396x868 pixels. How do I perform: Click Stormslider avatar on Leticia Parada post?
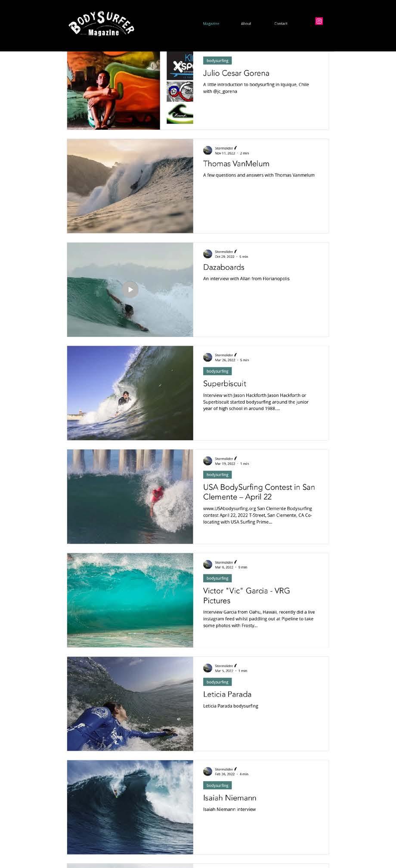(208, 668)
